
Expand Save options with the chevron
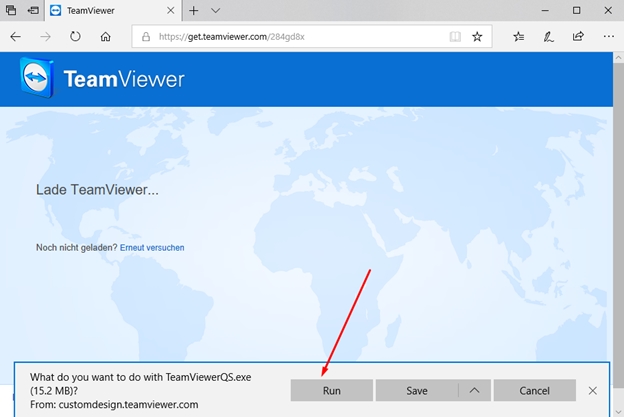pos(474,390)
